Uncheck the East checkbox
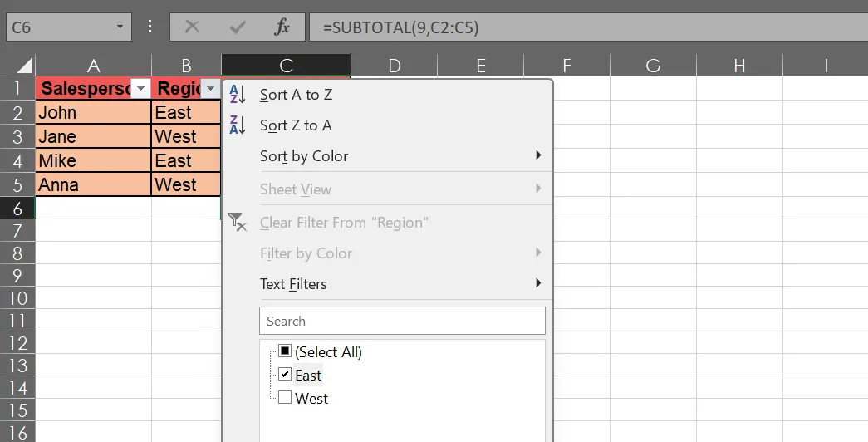Viewport: 868px width, 442px height. [285, 374]
